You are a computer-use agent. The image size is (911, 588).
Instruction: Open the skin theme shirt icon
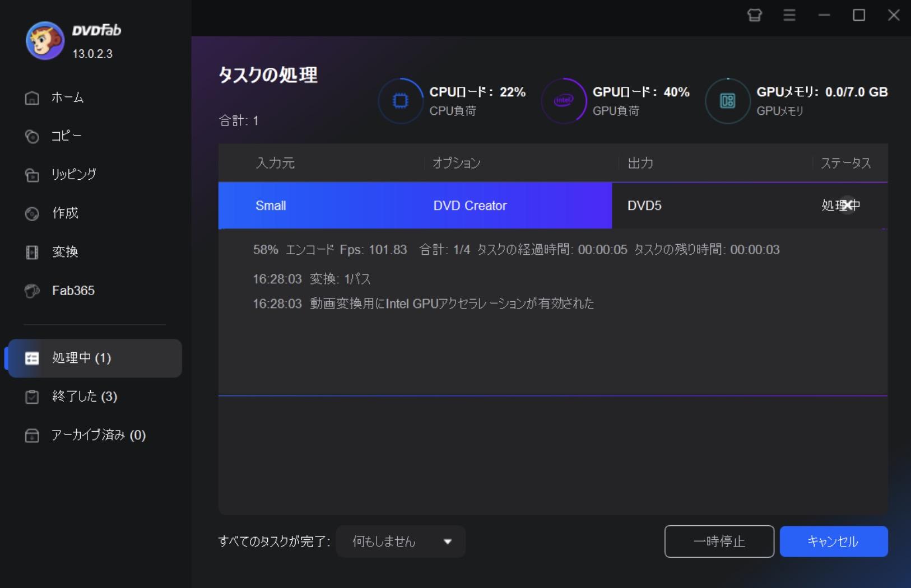755,15
